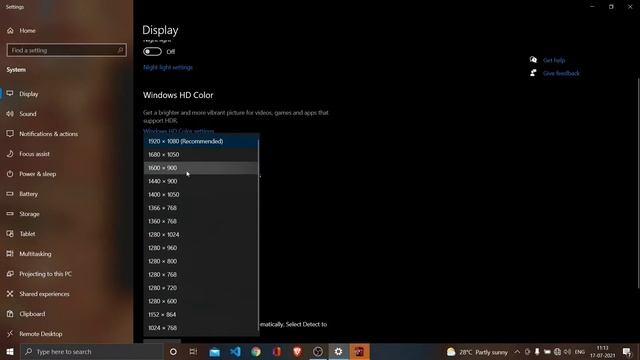Click the Give feedback person icon
Screen dimensions: 640x360
pyautogui.click(x=533, y=73)
